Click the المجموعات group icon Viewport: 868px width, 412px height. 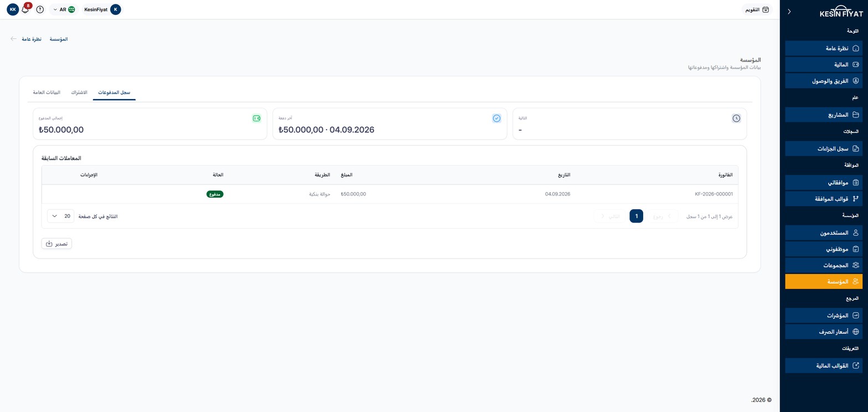click(855, 265)
